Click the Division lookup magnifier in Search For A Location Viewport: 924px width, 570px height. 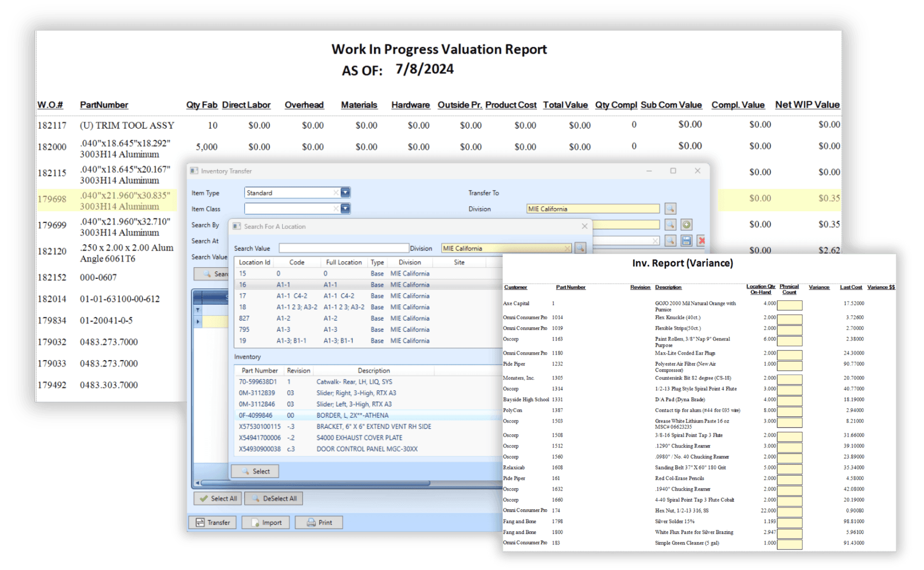tap(580, 248)
